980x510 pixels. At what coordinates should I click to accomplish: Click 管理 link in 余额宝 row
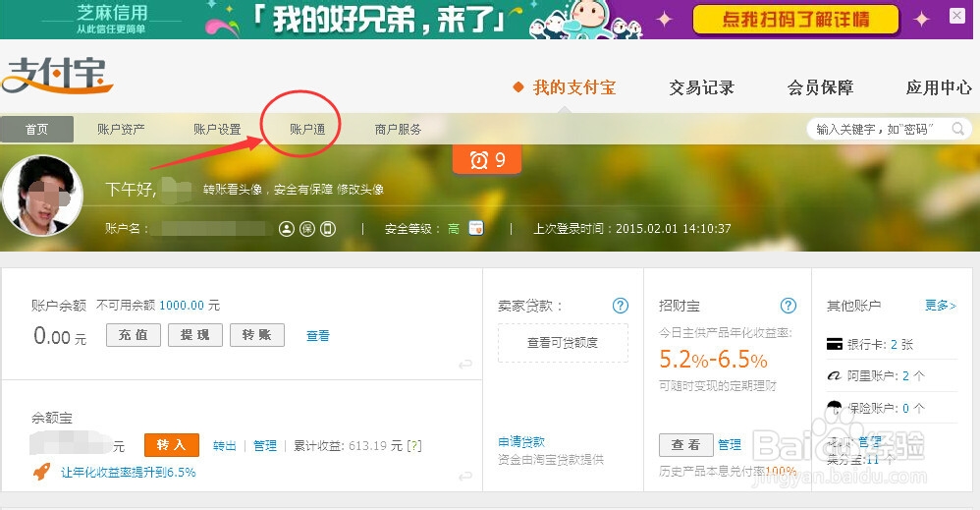click(x=265, y=445)
